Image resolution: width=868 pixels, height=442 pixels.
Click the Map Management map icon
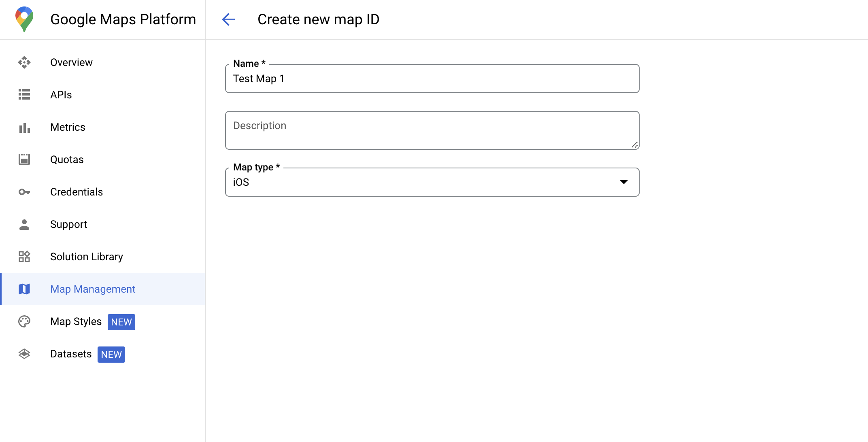point(25,289)
